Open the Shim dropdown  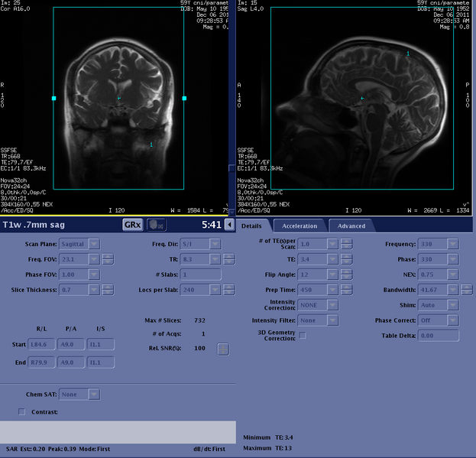(453, 305)
